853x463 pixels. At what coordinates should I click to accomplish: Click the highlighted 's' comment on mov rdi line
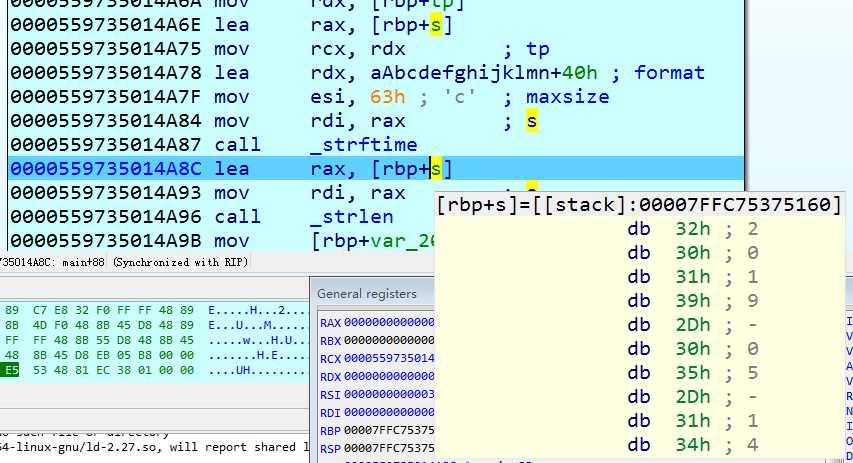(x=531, y=121)
